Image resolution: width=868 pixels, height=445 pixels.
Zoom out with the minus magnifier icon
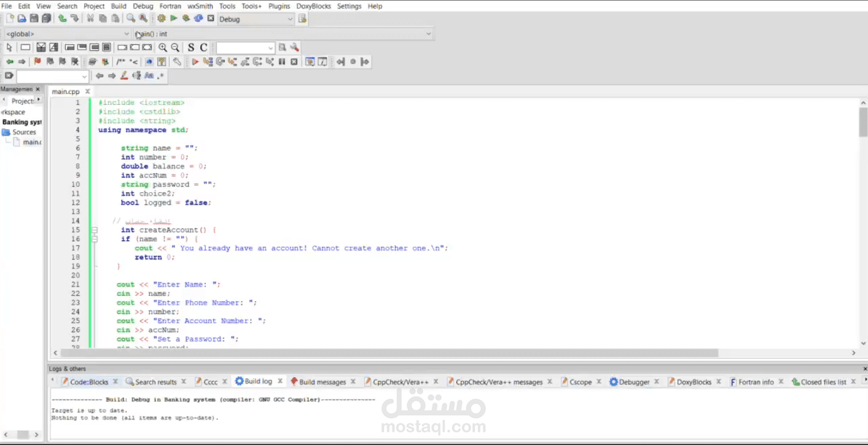tap(175, 47)
